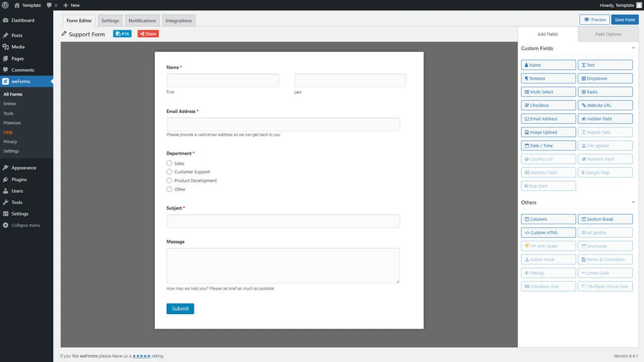Screen dimensions: 644x362
Task: Select weForms in the sidebar
Action: [27, 81]
